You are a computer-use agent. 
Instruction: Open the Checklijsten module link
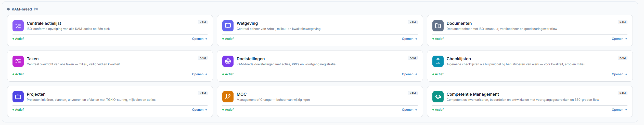pos(620,74)
